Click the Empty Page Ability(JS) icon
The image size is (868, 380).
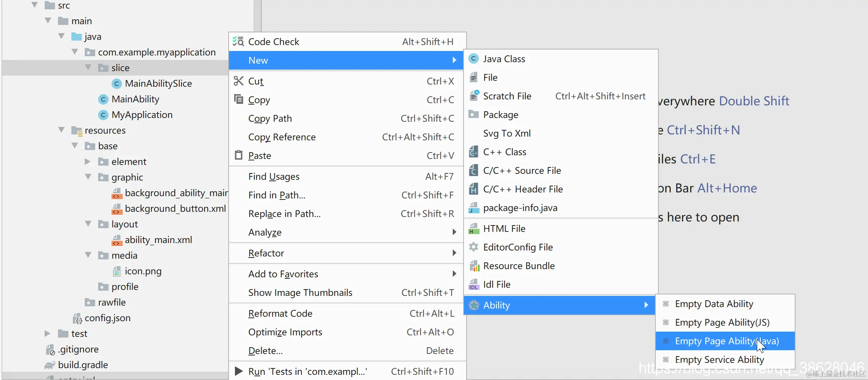click(x=666, y=322)
